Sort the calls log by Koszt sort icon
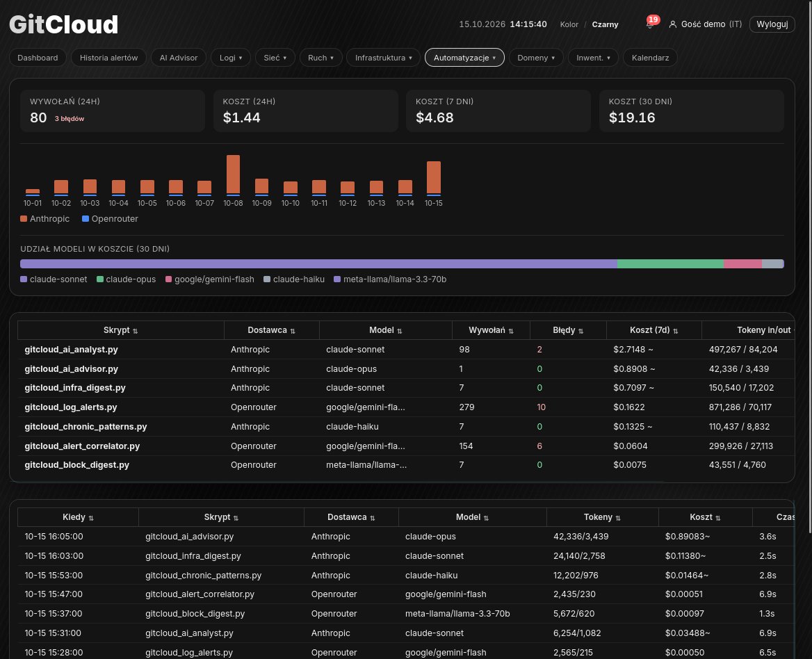812x659 pixels. [x=717, y=518]
